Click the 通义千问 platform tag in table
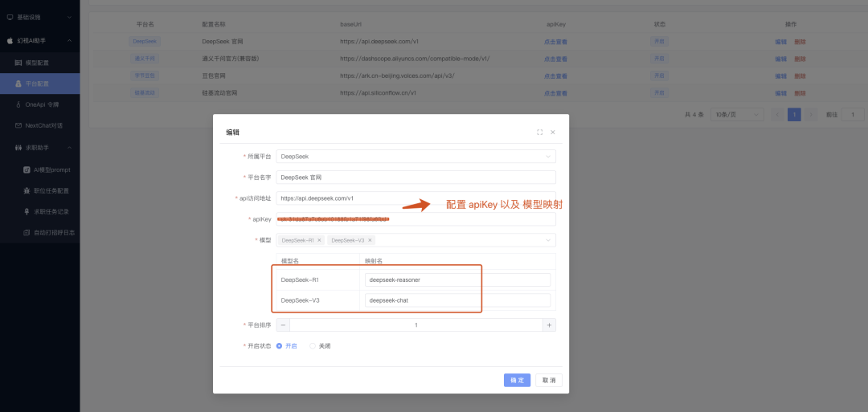868x412 pixels. click(x=145, y=59)
